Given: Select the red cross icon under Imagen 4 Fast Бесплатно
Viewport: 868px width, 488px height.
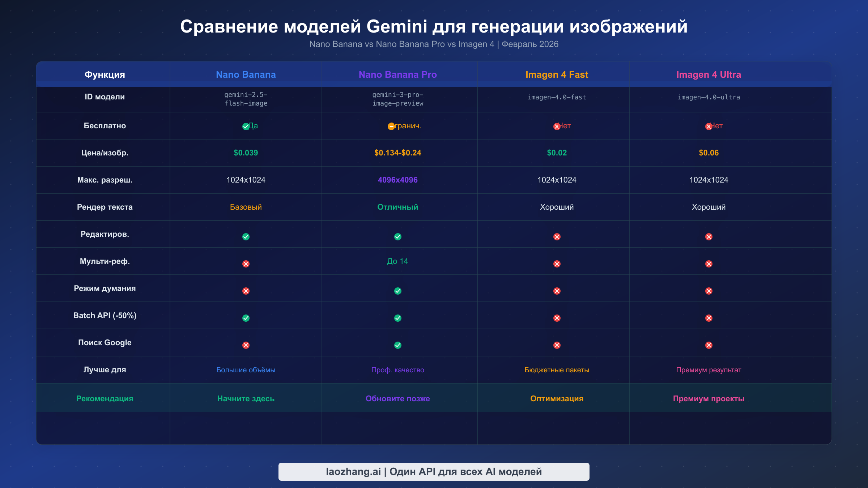Looking at the screenshot, I should [x=556, y=126].
